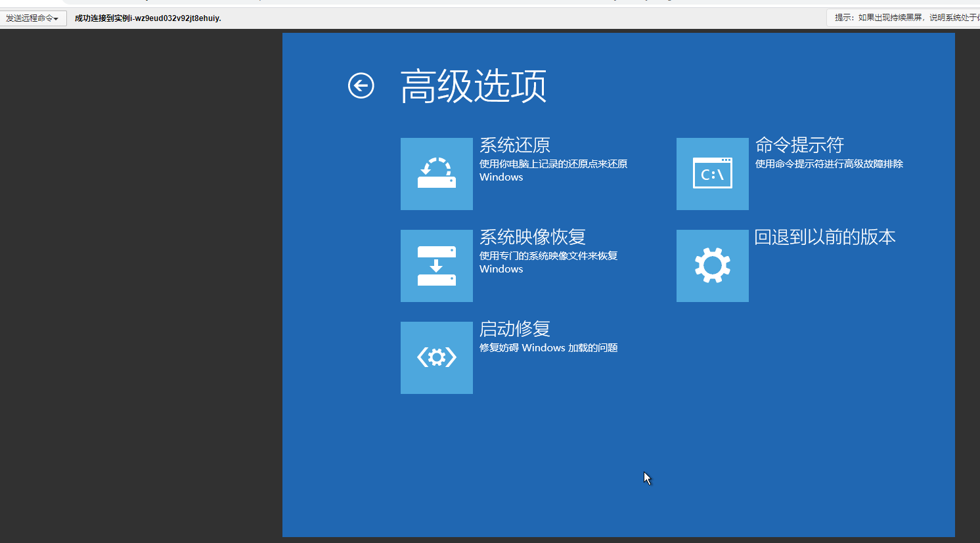The height and width of the screenshot is (543, 980).
Task: Select 回退到以前的版本 option text
Action: point(824,237)
